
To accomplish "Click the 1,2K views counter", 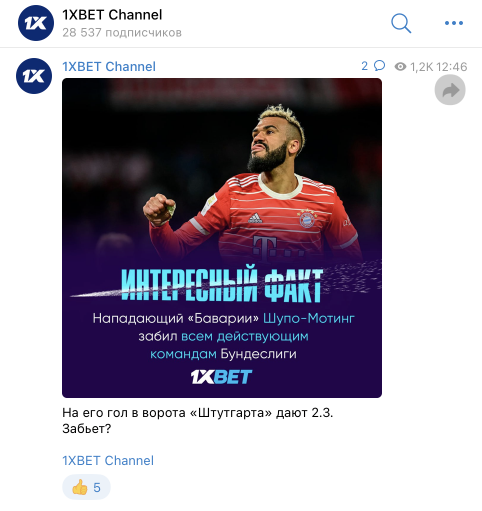I will point(421,67).
